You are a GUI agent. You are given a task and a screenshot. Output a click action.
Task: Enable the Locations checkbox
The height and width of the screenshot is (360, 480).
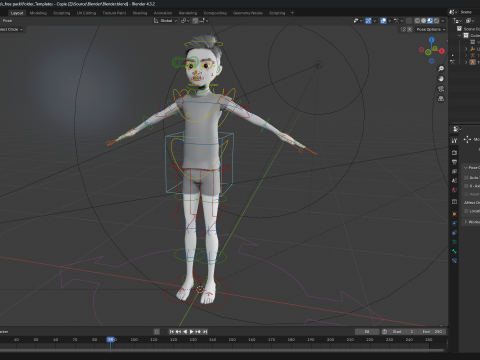(x=467, y=211)
